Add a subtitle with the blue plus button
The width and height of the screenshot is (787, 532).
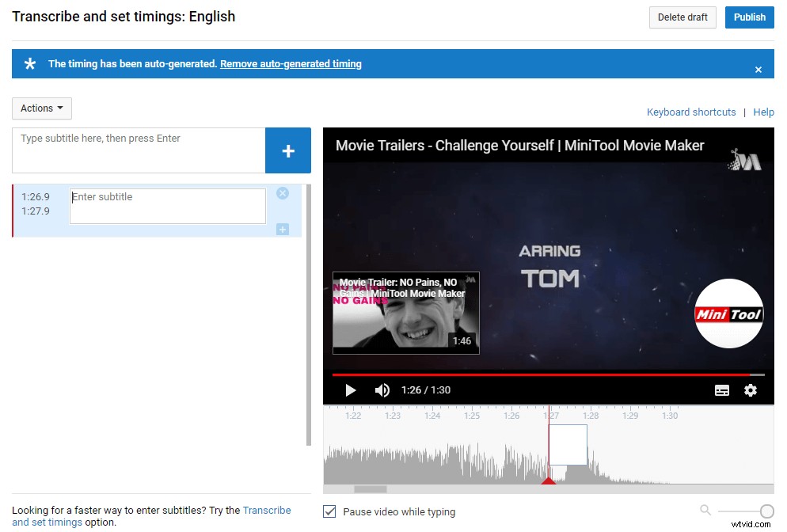coord(288,150)
